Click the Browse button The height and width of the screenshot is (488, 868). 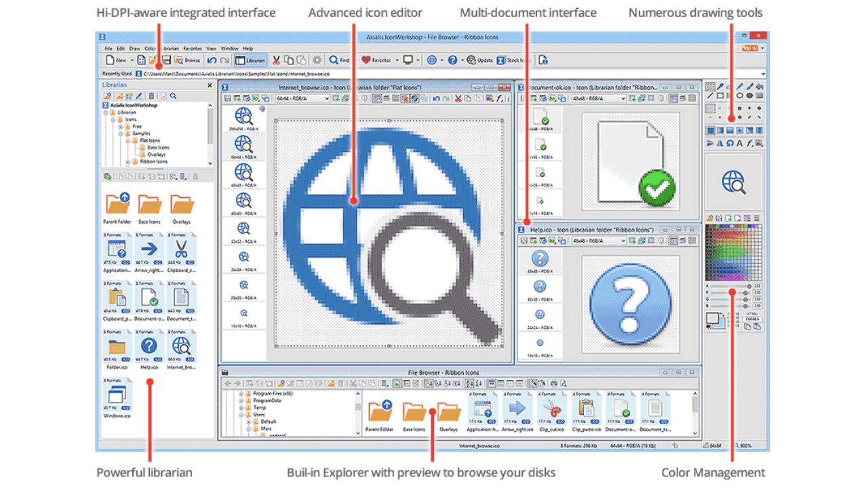(x=186, y=60)
